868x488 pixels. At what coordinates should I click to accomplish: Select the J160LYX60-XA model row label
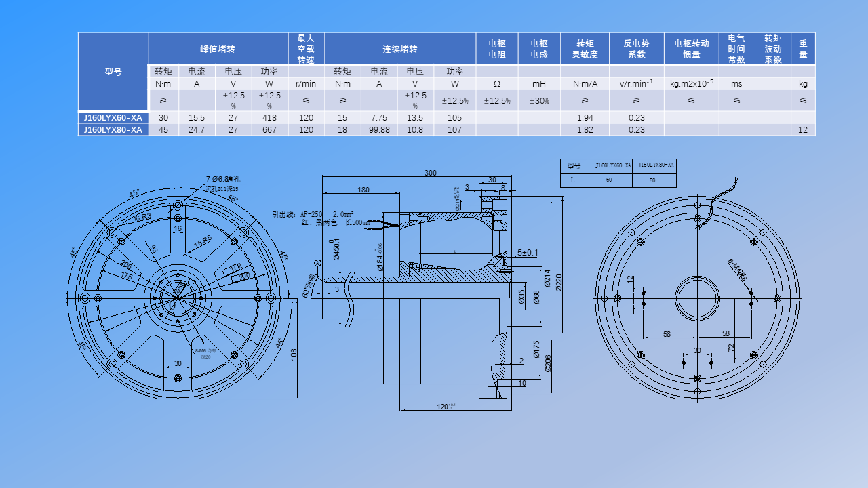(x=113, y=117)
